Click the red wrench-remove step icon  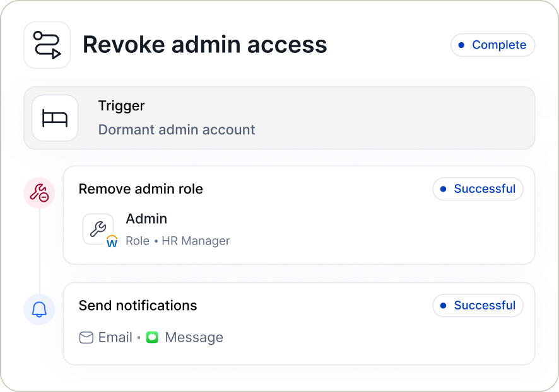[x=39, y=193]
